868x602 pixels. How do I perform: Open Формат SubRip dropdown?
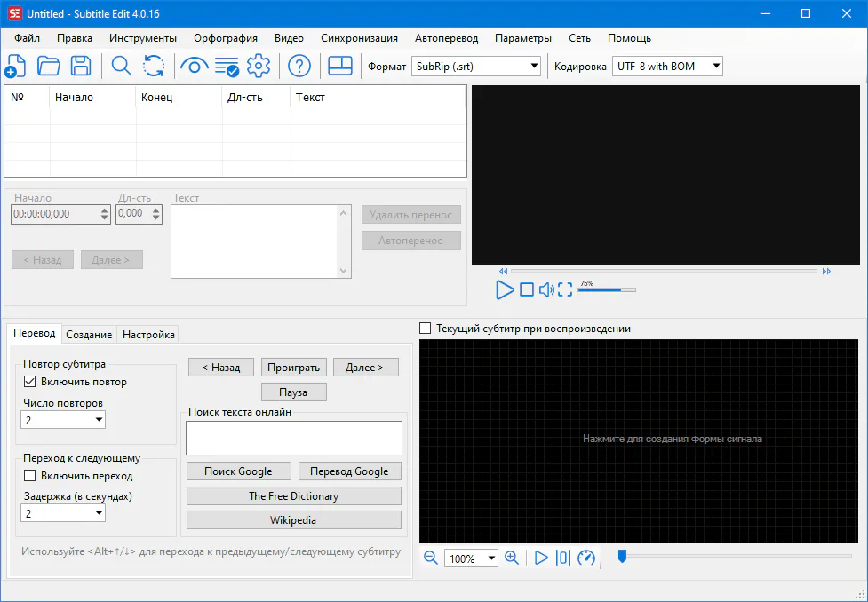(x=476, y=67)
